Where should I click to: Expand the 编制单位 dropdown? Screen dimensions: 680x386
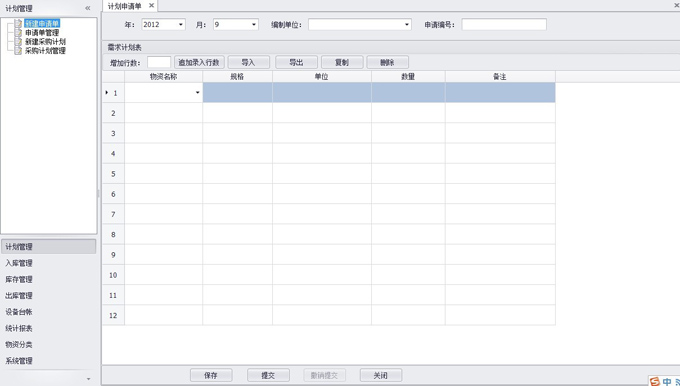tap(407, 25)
